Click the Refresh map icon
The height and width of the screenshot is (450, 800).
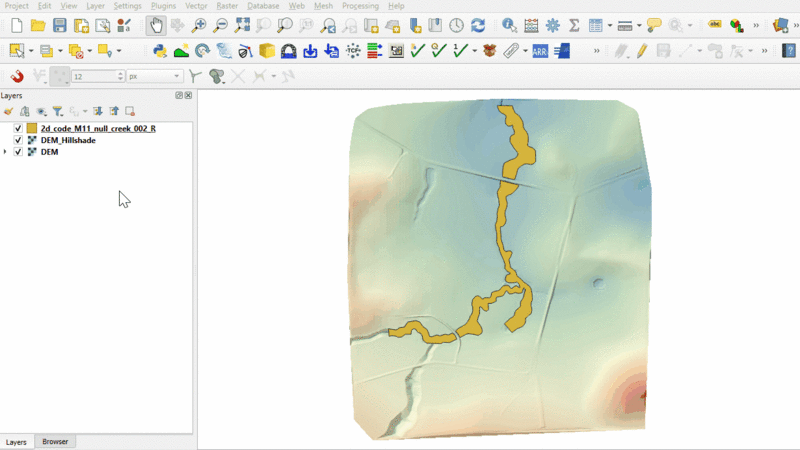click(x=478, y=25)
